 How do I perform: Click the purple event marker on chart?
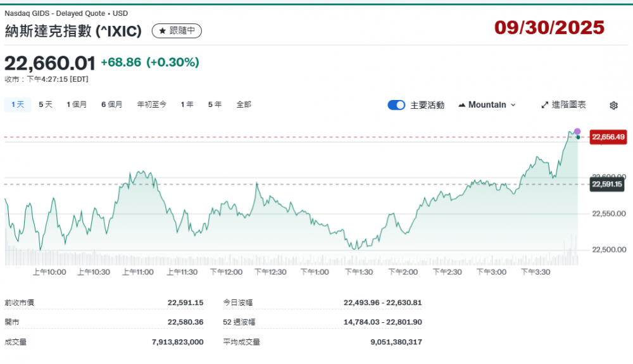point(577,132)
